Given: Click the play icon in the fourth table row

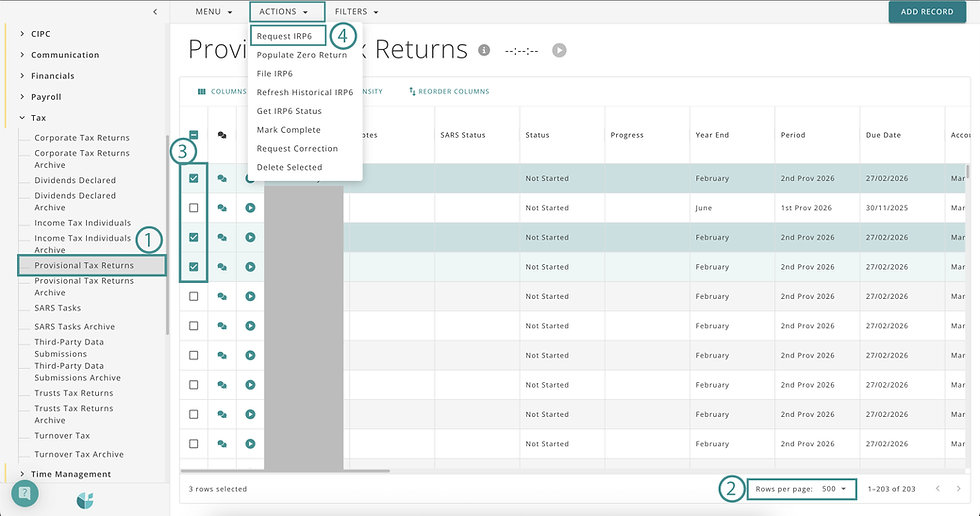Looking at the screenshot, I should click(251, 267).
